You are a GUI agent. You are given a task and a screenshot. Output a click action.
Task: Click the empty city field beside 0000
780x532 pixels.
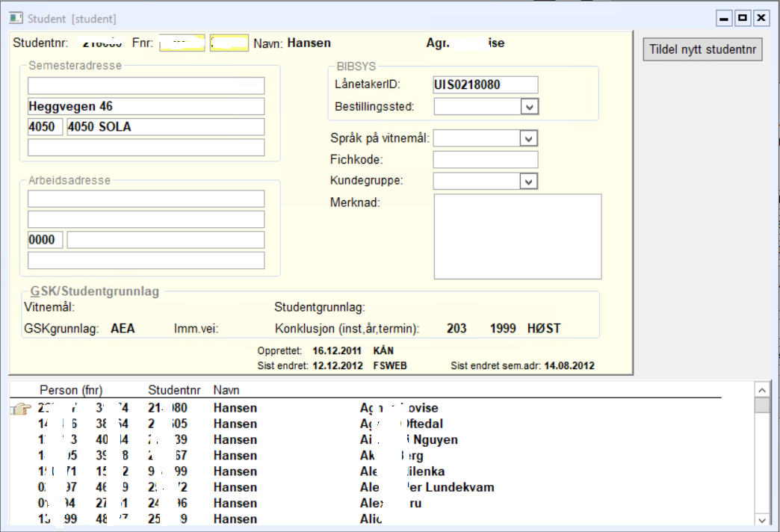(166, 240)
